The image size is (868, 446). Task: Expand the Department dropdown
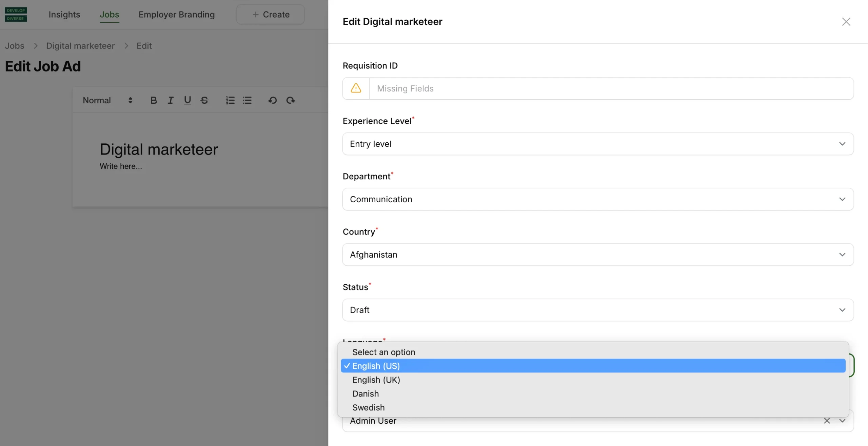[598, 199]
